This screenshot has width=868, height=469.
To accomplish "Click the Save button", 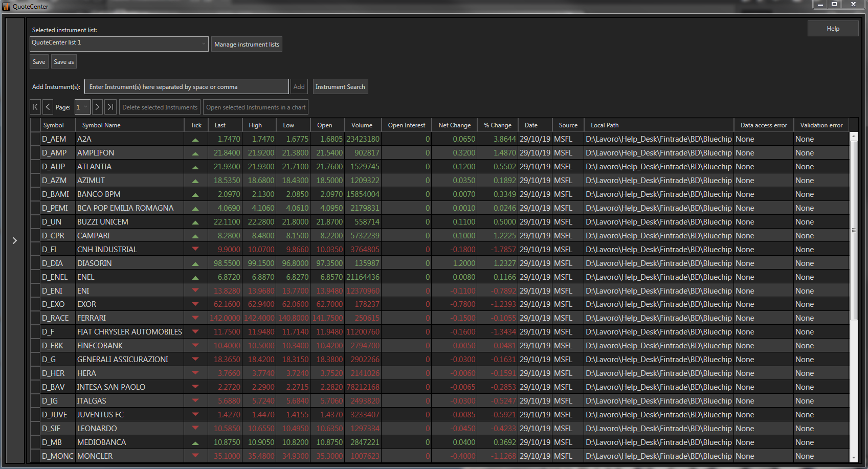I will coord(39,62).
